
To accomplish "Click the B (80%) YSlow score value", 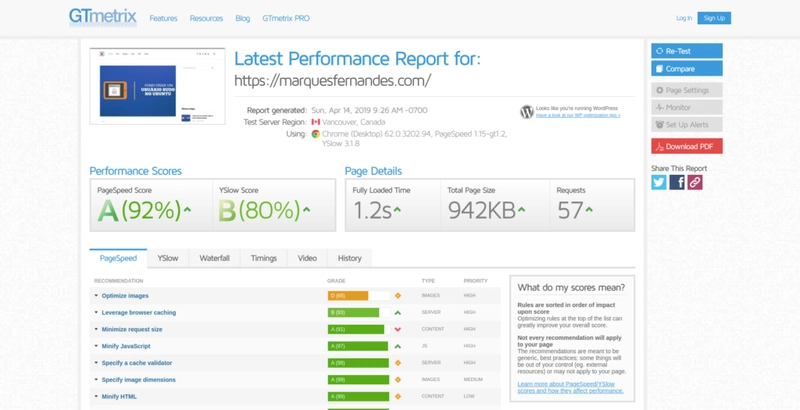I will 259,210.
